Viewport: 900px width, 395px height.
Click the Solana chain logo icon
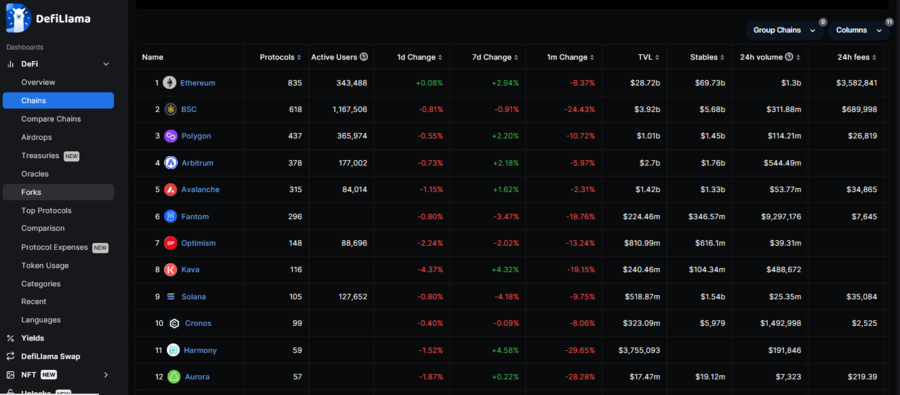pos(170,297)
